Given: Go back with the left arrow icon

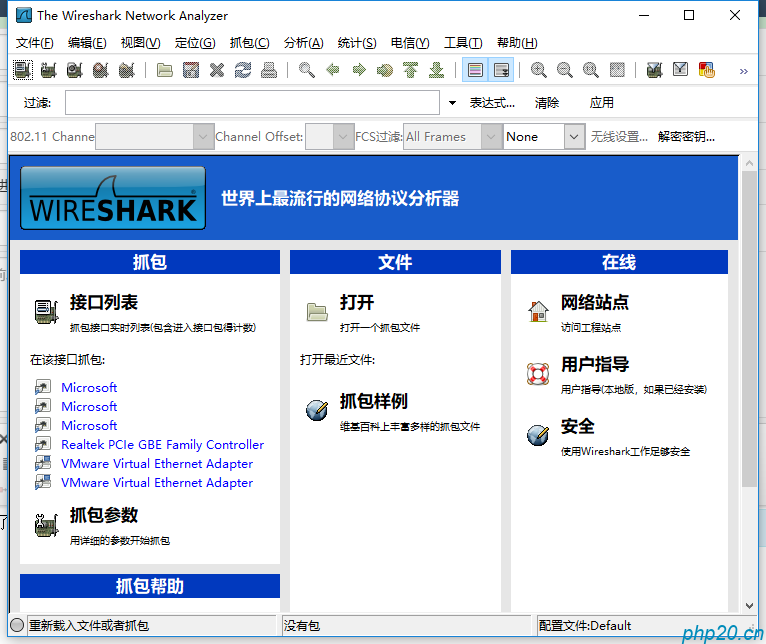Looking at the screenshot, I should pyautogui.click(x=333, y=70).
